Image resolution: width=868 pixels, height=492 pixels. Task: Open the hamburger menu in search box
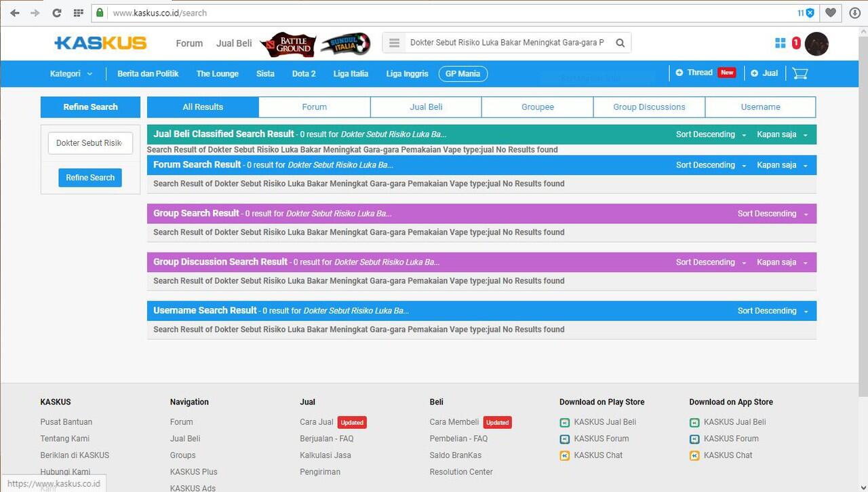pyautogui.click(x=395, y=43)
